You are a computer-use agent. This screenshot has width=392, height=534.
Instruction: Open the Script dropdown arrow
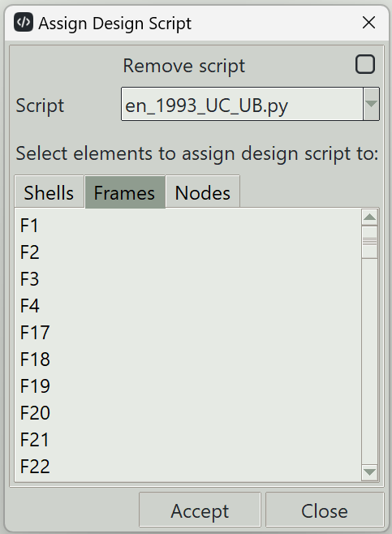[x=371, y=104]
